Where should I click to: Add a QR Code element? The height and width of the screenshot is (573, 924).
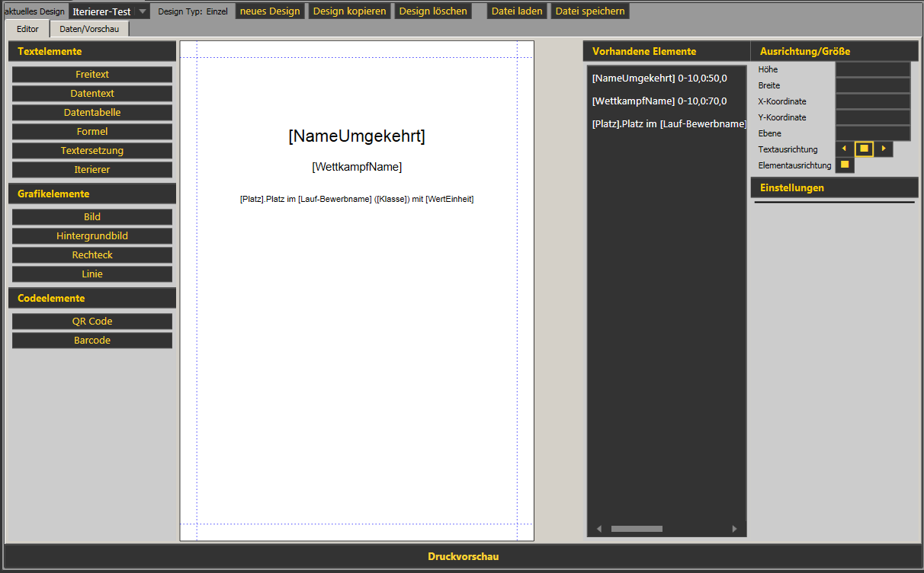coord(92,322)
